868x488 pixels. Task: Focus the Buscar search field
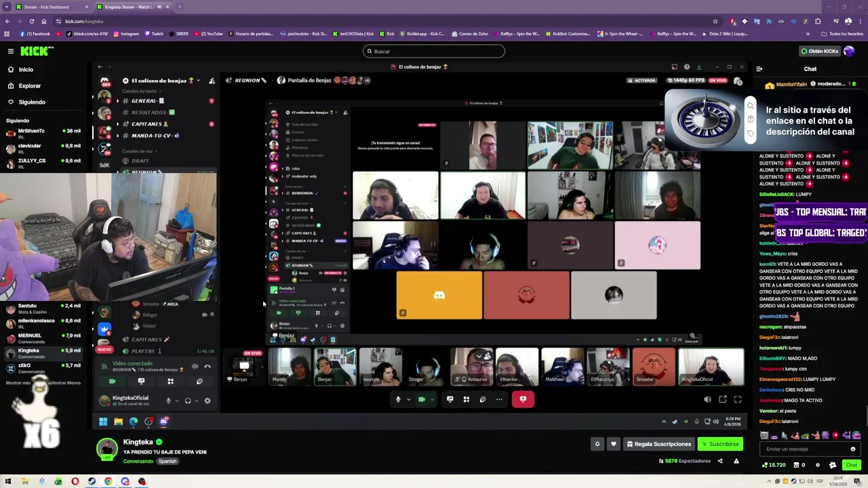pyautogui.click(x=434, y=52)
